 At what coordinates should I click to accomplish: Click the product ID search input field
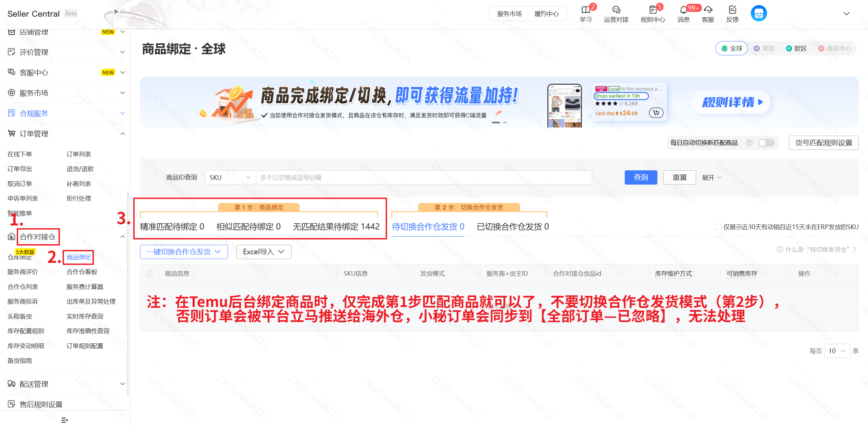(423, 177)
